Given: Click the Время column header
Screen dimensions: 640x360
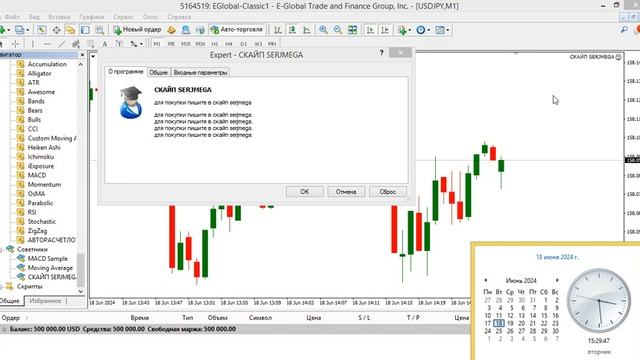Looking at the screenshot, I should point(140,318).
